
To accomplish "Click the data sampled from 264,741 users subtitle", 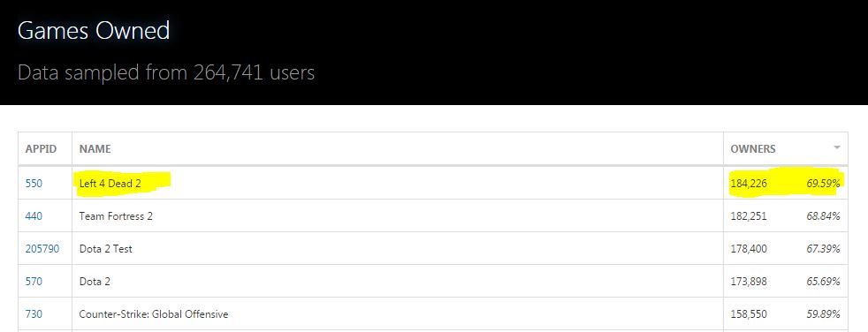I will tap(166, 72).
